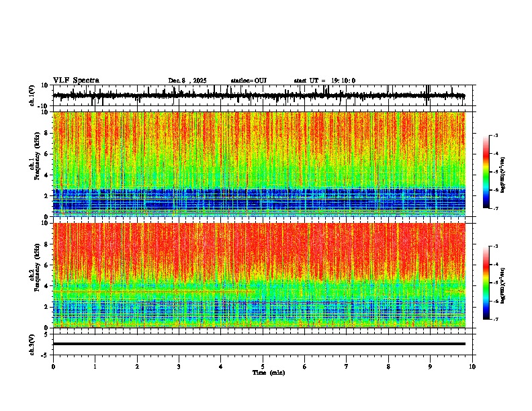Image resolution: width=532 pixels, height=411 pixels.
Task: Click the "8" kHz tick on ch.1 frequency axis
Action: (x=47, y=133)
